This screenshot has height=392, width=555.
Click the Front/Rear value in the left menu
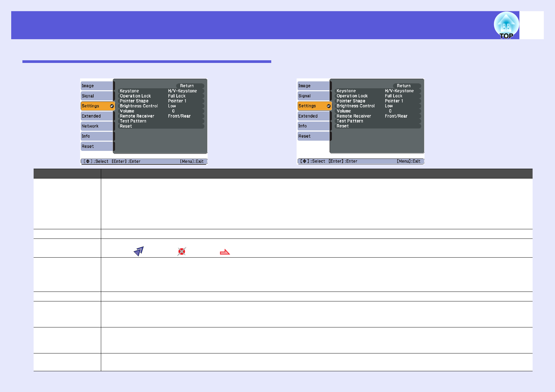[179, 116]
